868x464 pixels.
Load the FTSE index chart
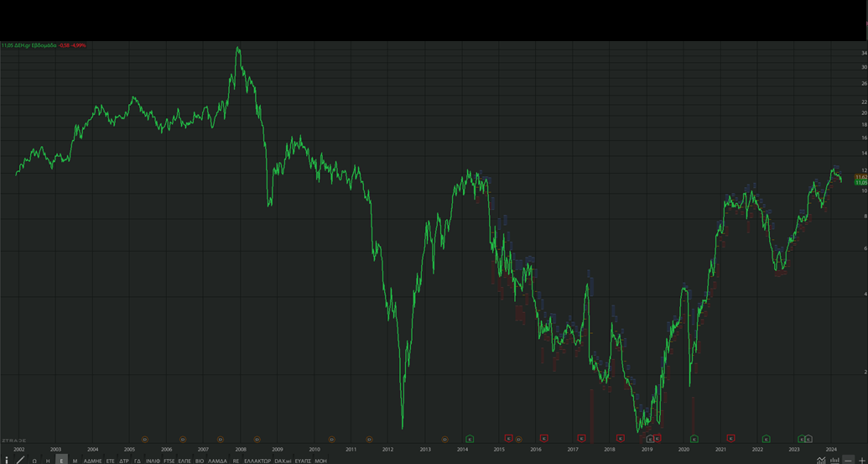(169, 461)
